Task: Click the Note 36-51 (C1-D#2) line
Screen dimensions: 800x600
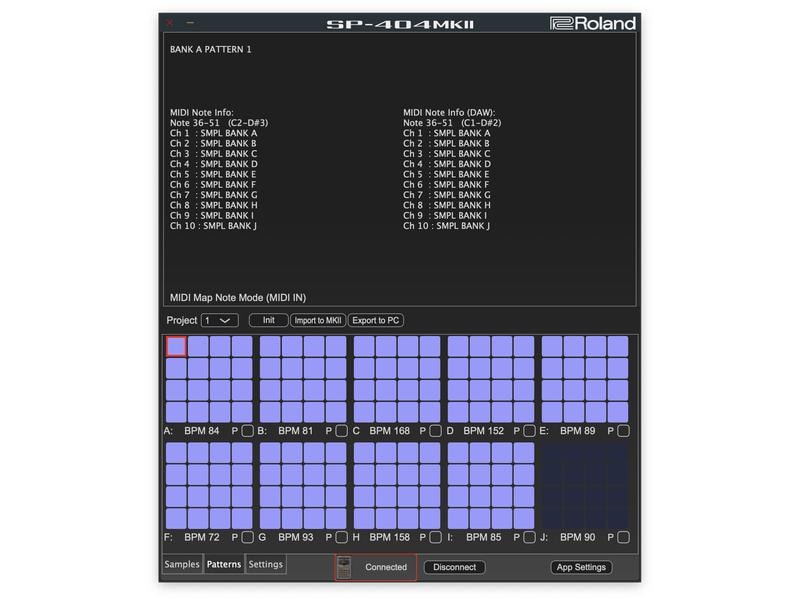Action: (x=452, y=123)
